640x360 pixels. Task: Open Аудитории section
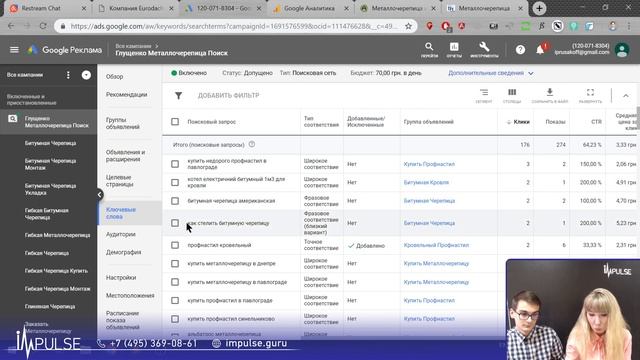pos(121,234)
